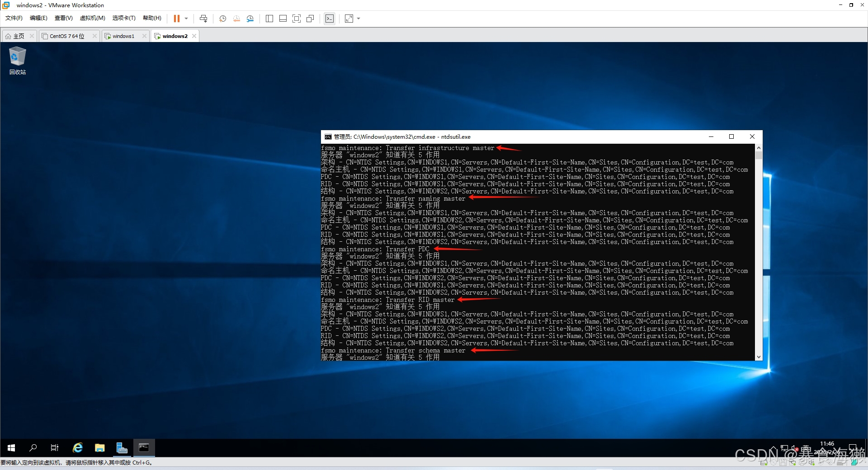Click the VMware sound card status icon
This screenshot has height=470, width=868.
tap(812, 463)
